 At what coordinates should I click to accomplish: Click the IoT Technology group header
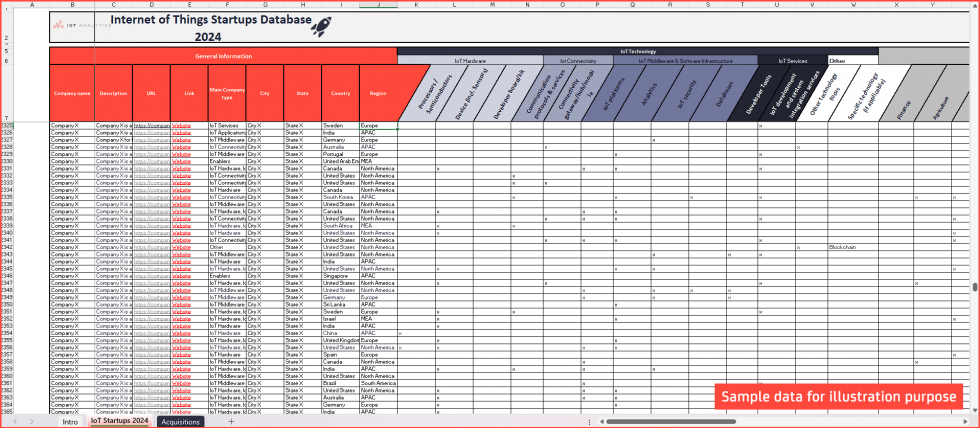pyautogui.click(x=638, y=51)
